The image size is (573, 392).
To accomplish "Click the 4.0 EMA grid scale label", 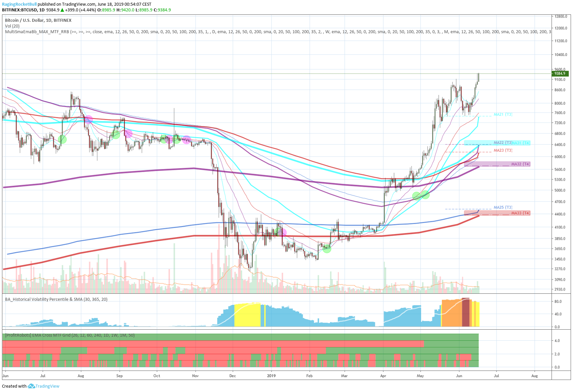I will (x=557, y=341).
